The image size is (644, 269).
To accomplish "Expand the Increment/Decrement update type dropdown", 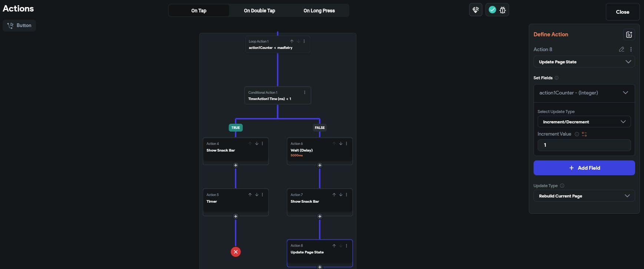I will (584, 122).
